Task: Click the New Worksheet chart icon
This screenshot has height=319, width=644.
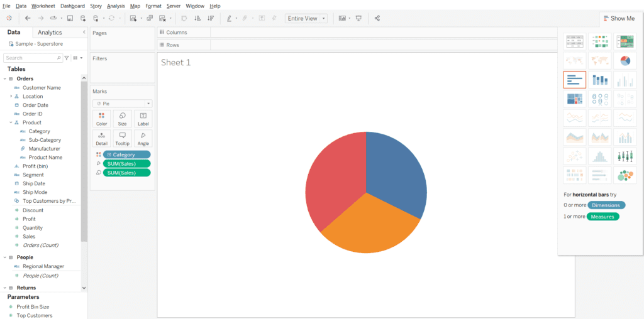Action: (x=133, y=18)
